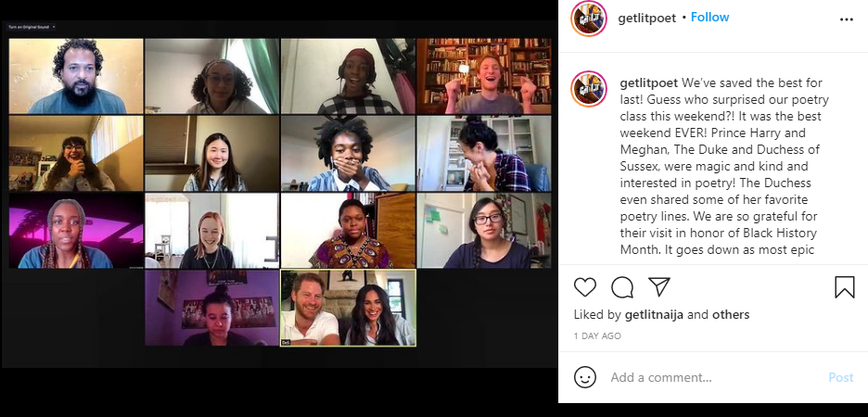The image size is (868, 417).
Task: Click the getlitpoet avatar beside the caption
Action: click(589, 88)
